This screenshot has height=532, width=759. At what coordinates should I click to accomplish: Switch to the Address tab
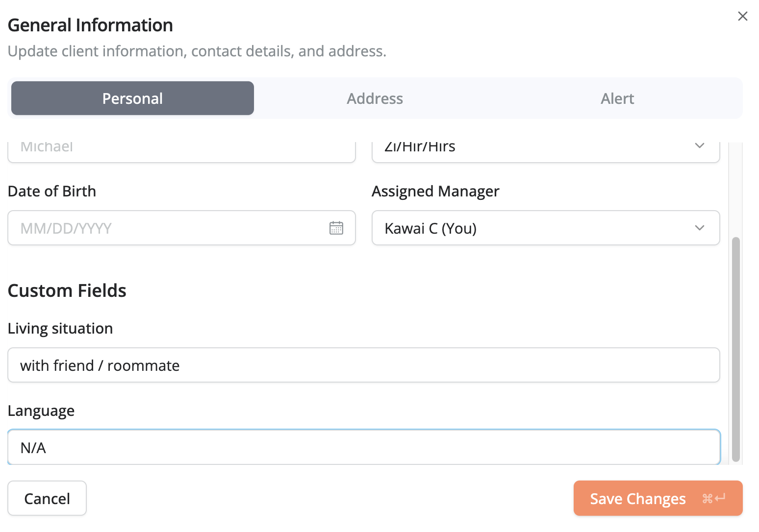click(x=375, y=98)
